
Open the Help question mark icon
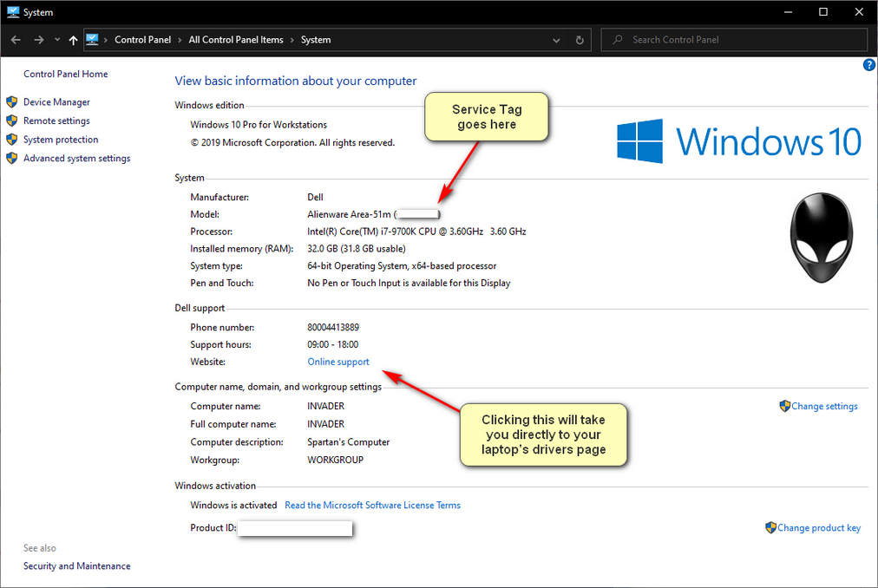(869, 65)
